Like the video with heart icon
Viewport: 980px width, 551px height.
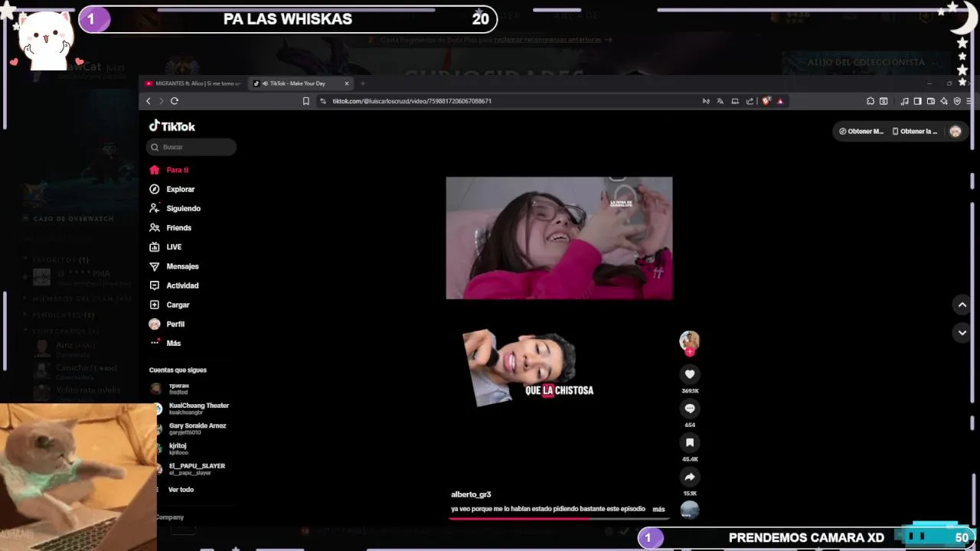[690, 373]
